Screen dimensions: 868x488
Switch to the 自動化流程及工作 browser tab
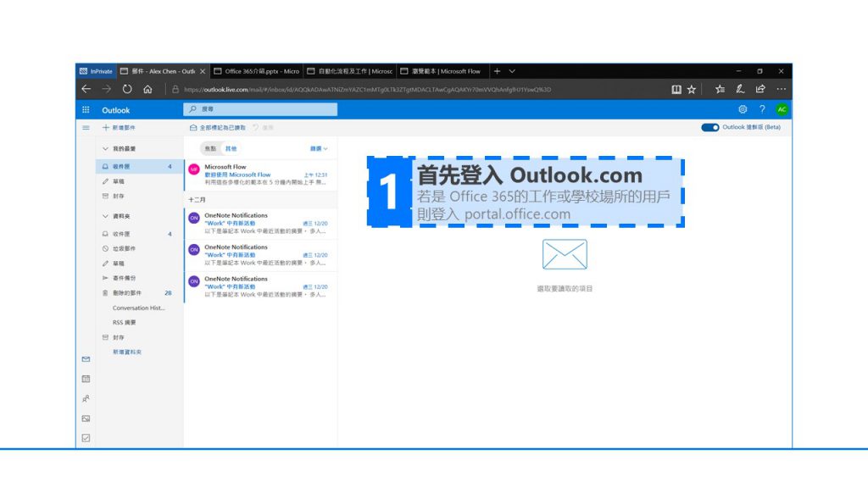pos(350,71)
